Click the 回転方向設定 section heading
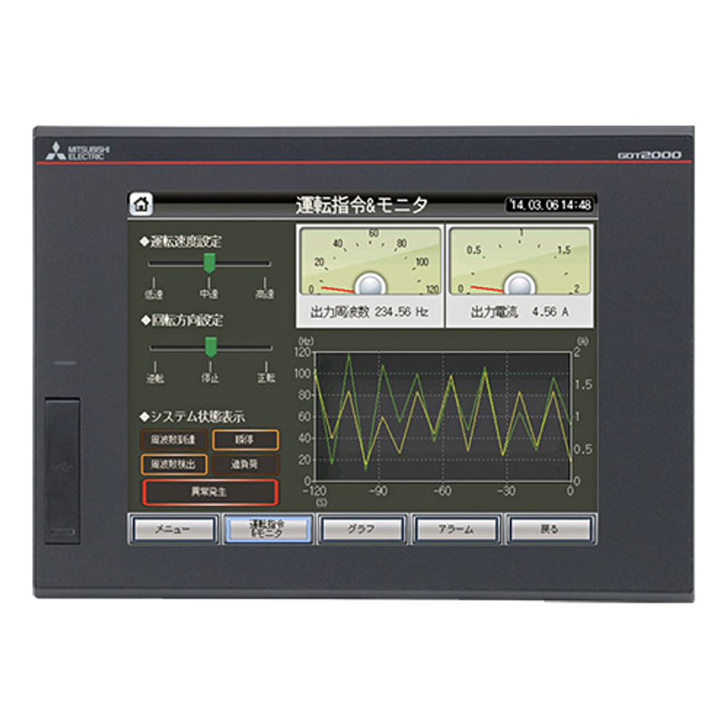 point(182,320)
